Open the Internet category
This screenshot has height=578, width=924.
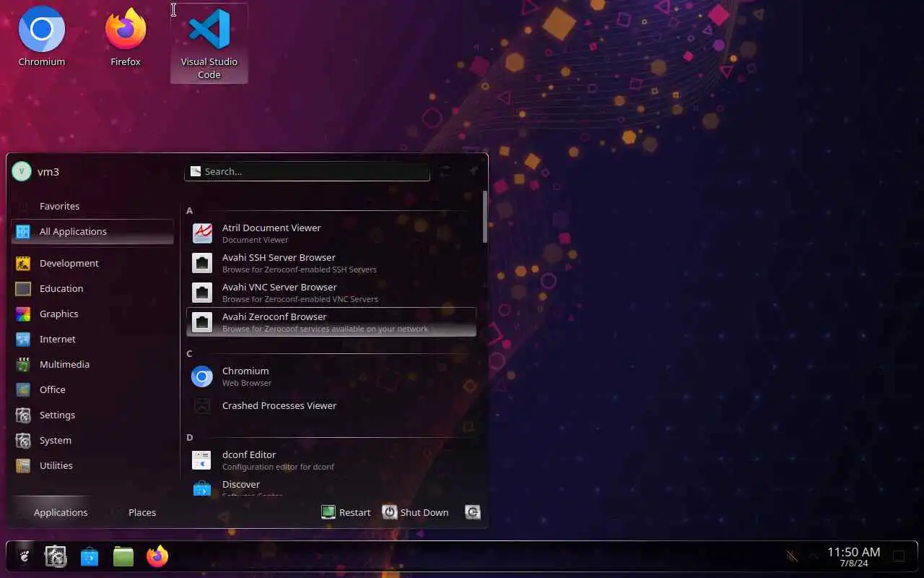click(x=92, y=339)
